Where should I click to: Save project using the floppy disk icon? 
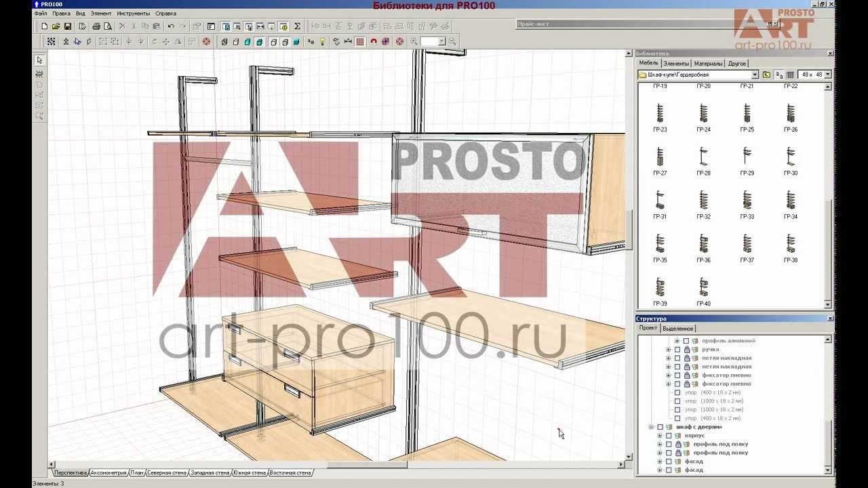pyautogui.click(x=68, y=26)
